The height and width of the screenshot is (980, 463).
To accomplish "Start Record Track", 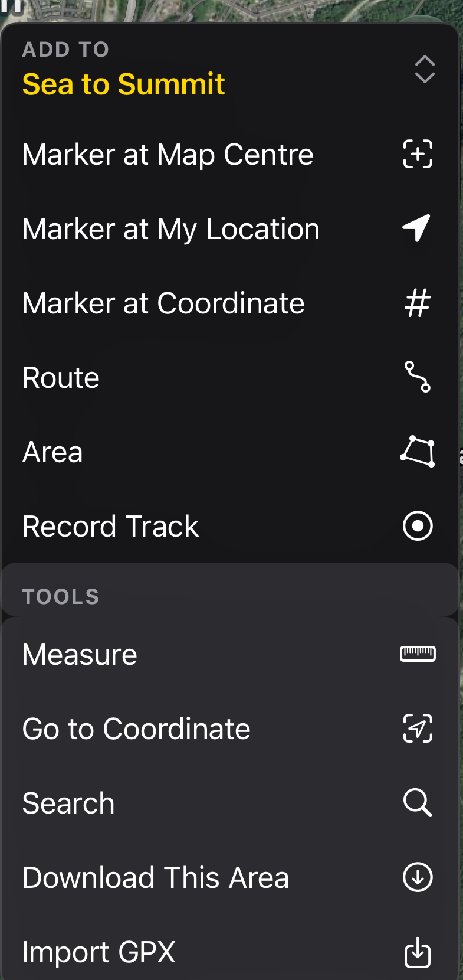I will pos(230,527).
